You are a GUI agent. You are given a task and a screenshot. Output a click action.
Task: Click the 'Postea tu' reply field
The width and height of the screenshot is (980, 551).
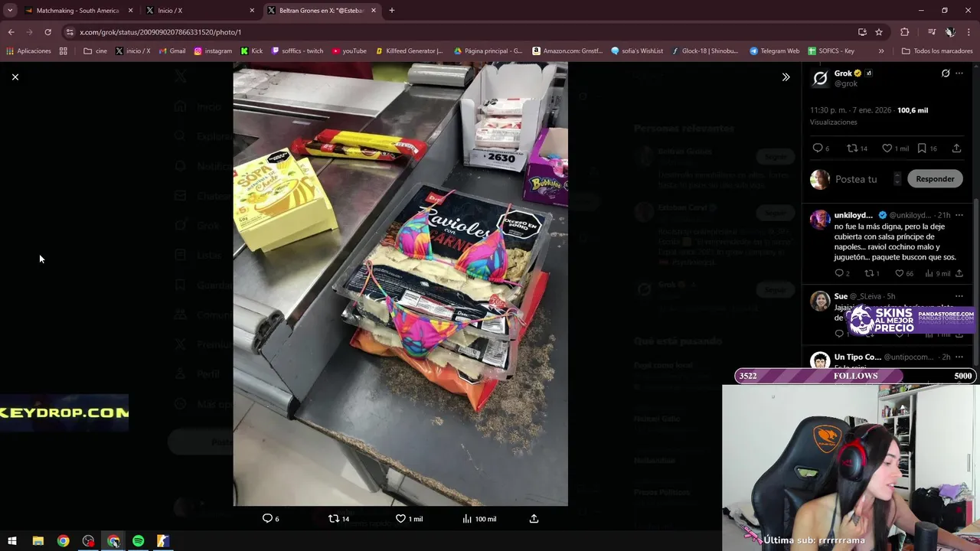pyautogui.click(x=856, y=179)
